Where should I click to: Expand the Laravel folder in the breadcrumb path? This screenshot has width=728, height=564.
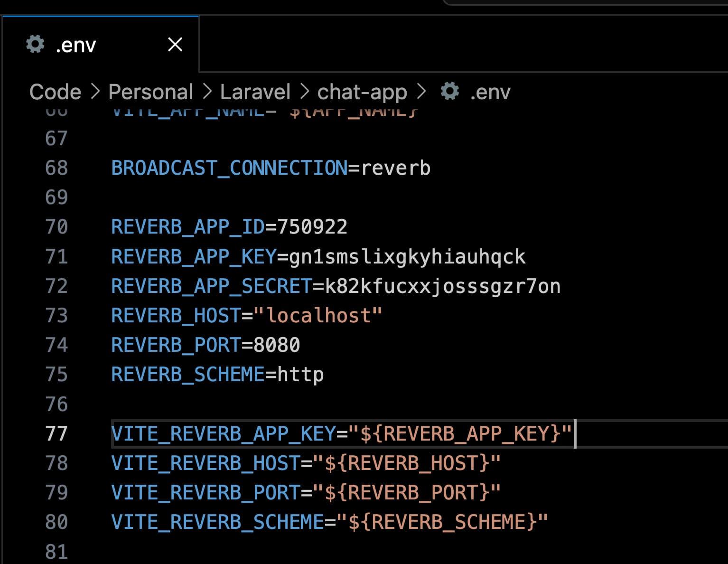(255, 92)
